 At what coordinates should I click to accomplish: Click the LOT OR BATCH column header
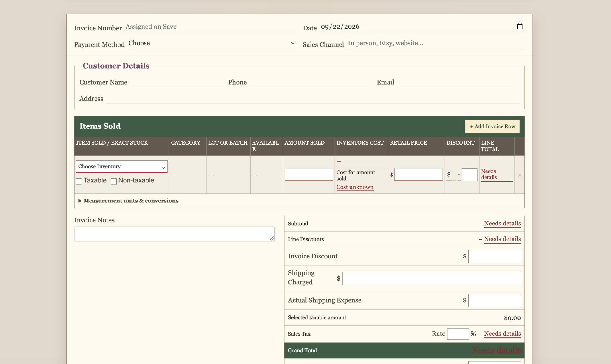point(228,143)
